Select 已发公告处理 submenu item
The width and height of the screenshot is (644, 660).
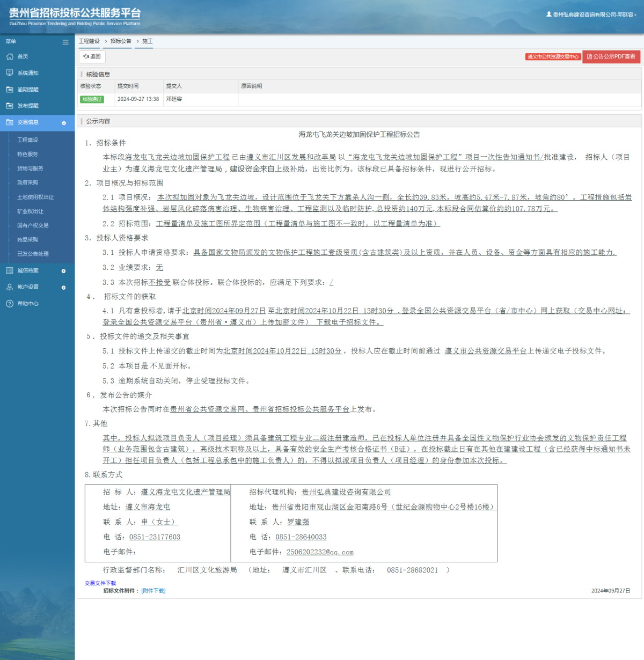pyautogui.click(x=33, y=254)
